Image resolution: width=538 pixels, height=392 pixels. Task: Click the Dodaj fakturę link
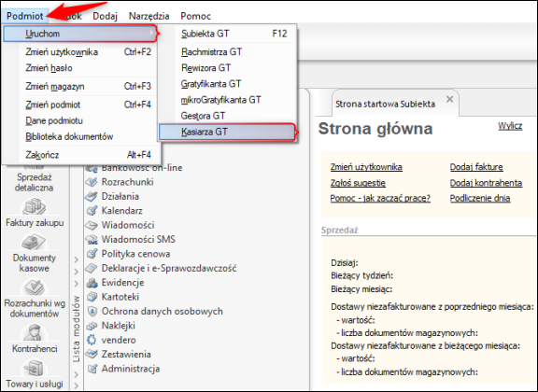pos(476,167)
